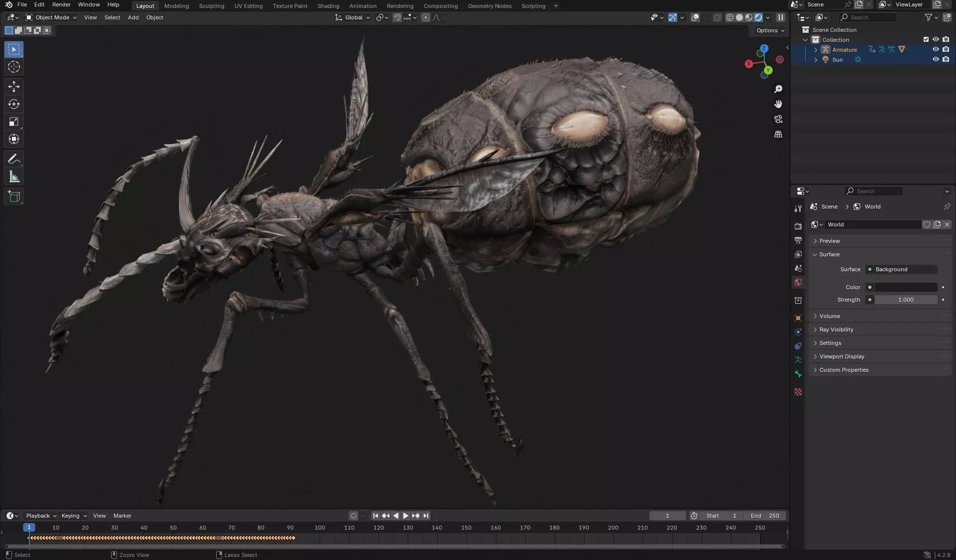Disable Armature render camera icon
The image size is (956, 560).
pyautogui.click(x=946, y=49)
